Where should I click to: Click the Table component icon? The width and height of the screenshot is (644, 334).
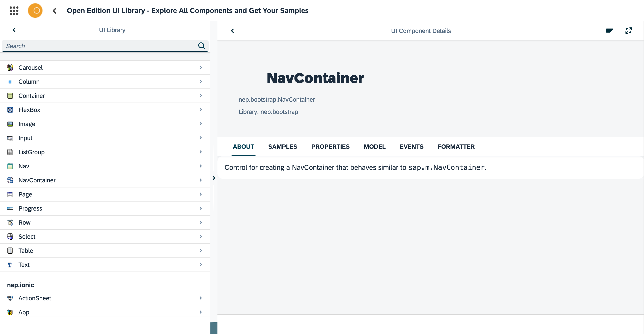tap(10, 251)
